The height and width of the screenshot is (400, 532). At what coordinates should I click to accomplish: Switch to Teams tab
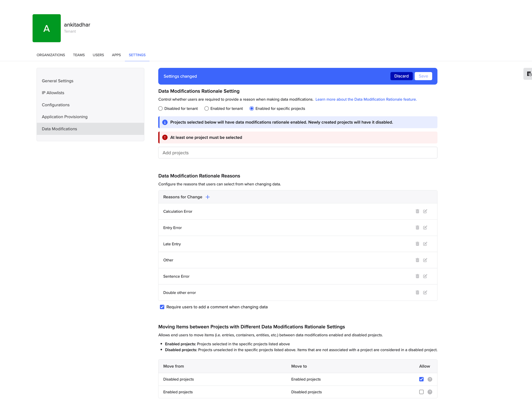click(x=79, y=55)
